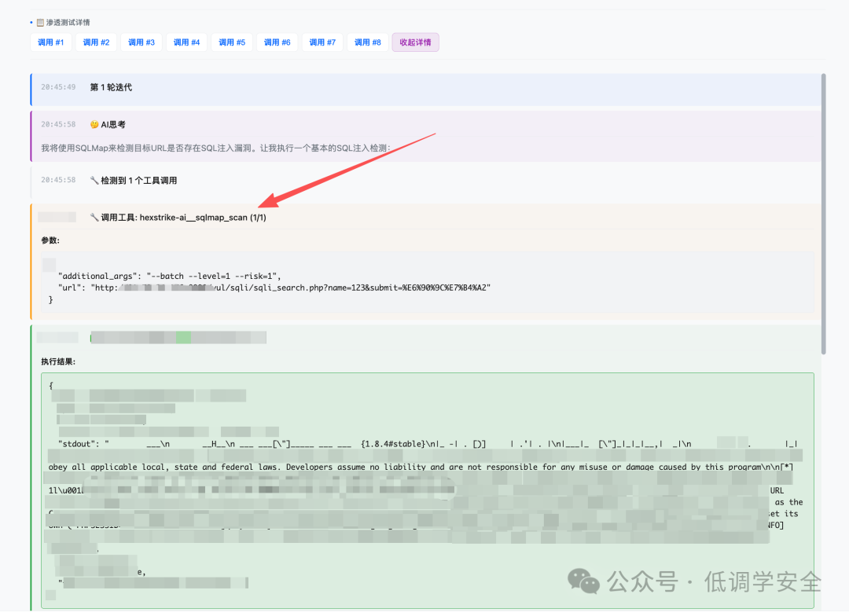Select the 调用 #3 button
The image size is (849, 616).
point(141,42)
